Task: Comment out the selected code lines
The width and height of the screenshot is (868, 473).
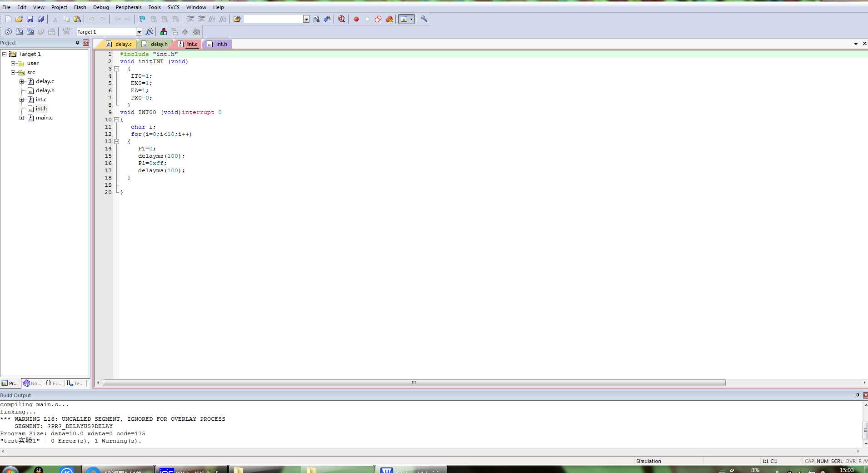Action: click(212, 19)
